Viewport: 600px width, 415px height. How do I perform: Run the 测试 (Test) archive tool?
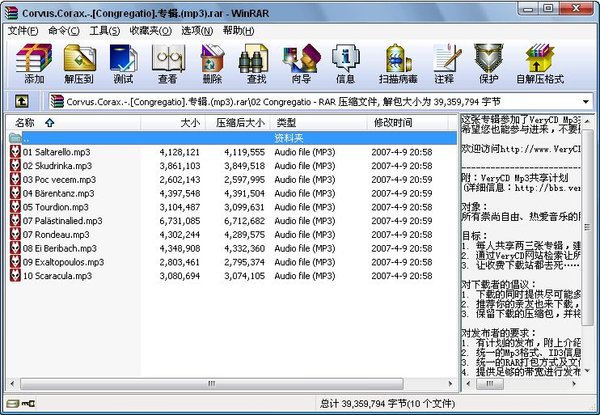[123, 63]
